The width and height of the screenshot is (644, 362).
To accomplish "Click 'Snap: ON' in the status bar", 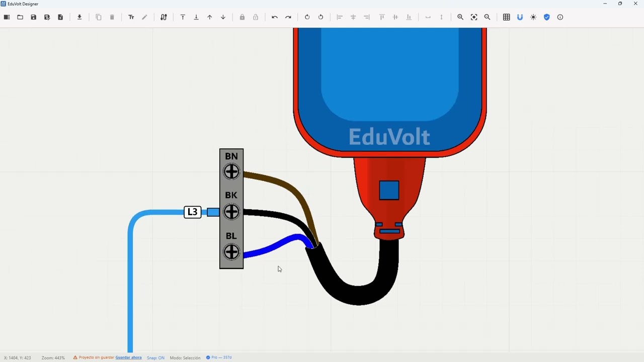I will click(155, 357).
